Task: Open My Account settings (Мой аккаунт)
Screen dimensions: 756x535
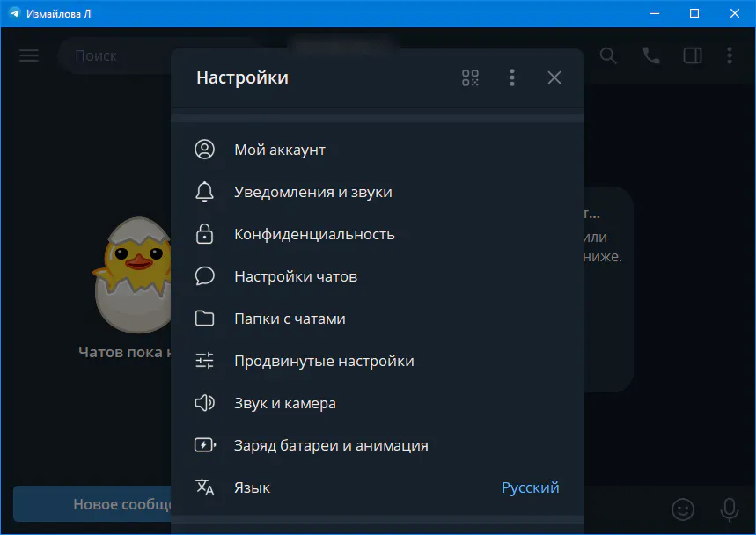Action: (280, 150)
